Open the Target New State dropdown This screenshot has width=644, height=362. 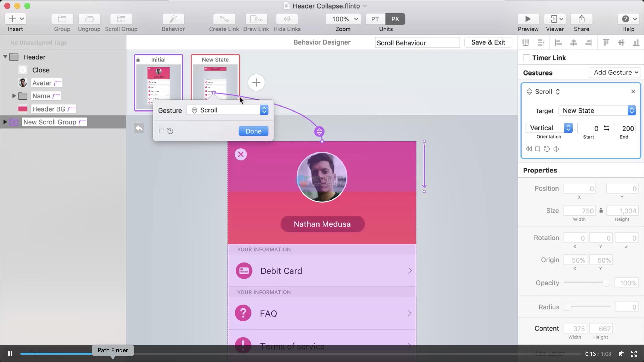597,111
